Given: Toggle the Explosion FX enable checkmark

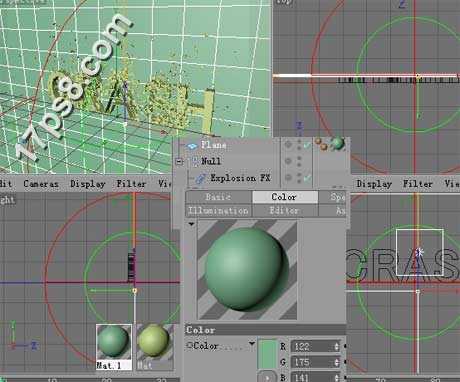Looking at the screenshot, I should point(307,178).
